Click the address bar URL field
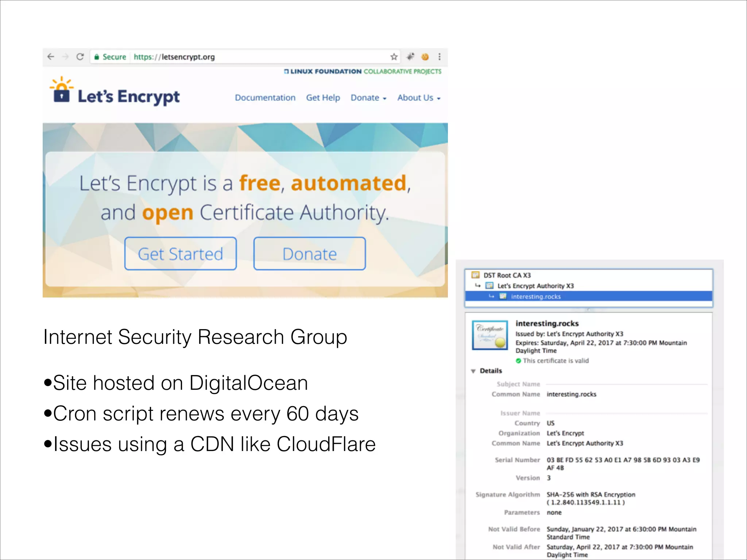Viewport: 747px width, 560px height. (245, 57)
